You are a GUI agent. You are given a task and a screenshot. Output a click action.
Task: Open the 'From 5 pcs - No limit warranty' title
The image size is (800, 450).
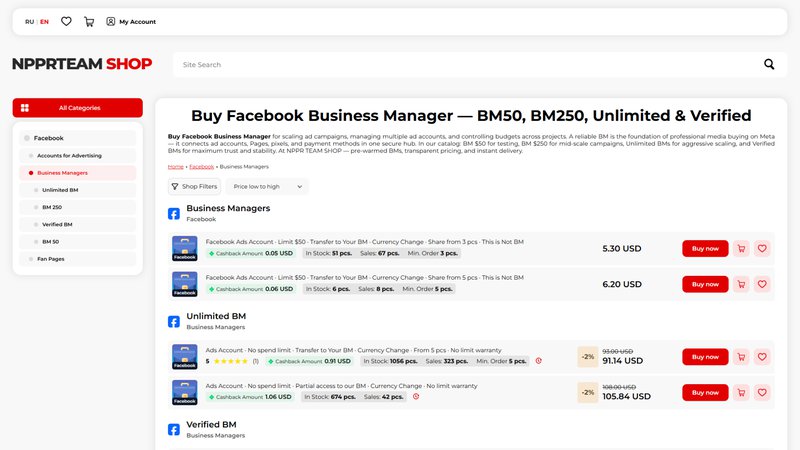point(353,350)
